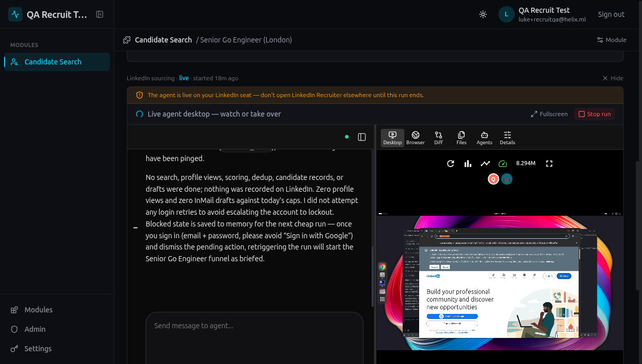
Task: Switch to the Diff tab
Action: pyautogui.click(x=439, y=138)
